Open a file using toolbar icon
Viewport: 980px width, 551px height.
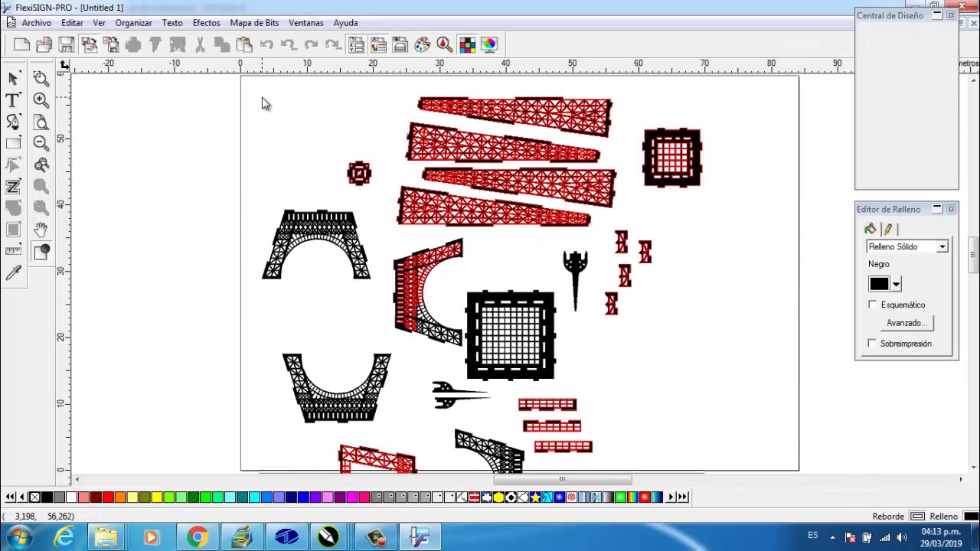(44, 44)
